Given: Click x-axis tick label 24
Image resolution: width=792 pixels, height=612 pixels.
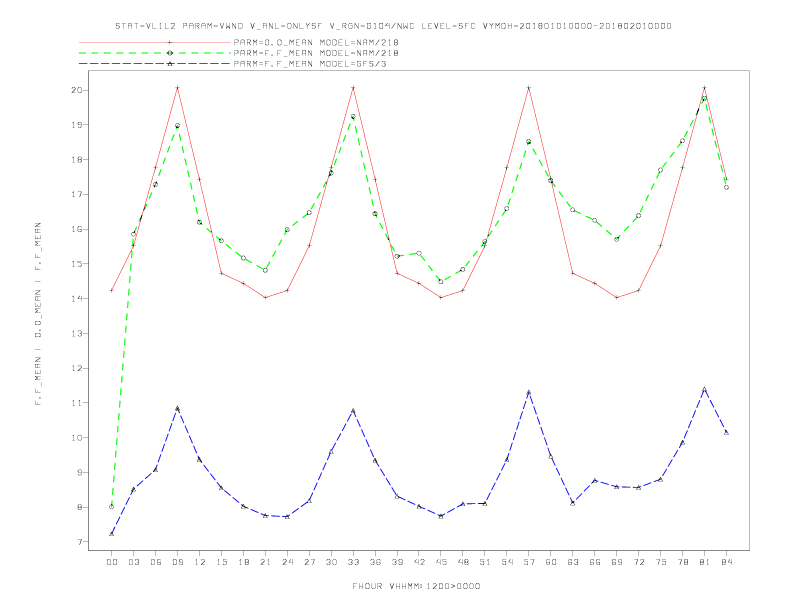Looking at the screenshot, I should click(x=287, y=562).
